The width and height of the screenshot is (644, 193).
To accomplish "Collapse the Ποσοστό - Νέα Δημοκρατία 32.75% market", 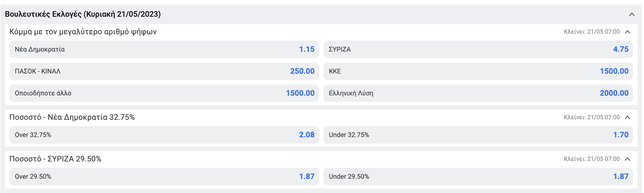I will click(627, 117).
